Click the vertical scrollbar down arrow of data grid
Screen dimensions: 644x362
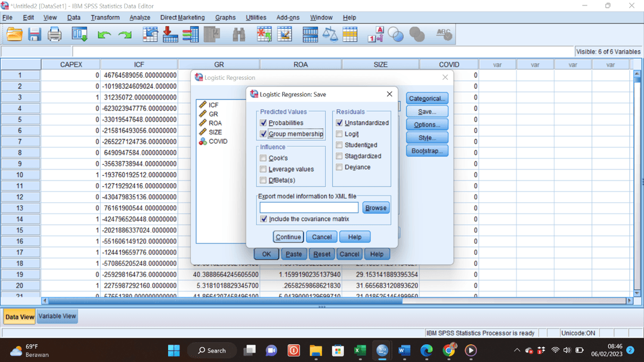pos(637,293)
